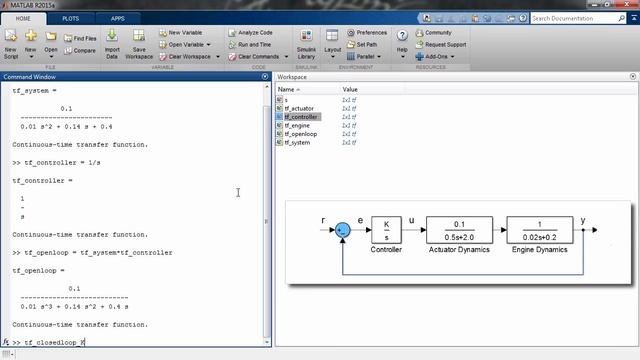The width and height of the screenshot is (640, 360).
Task: Switch to the APPS tab
Action: (x=118, y=19)
